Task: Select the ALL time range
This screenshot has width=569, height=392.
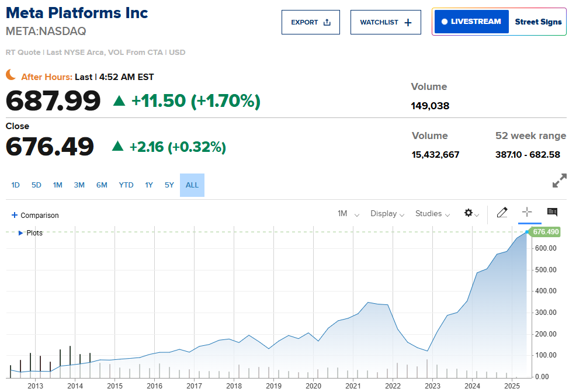Action: (192, 185)
